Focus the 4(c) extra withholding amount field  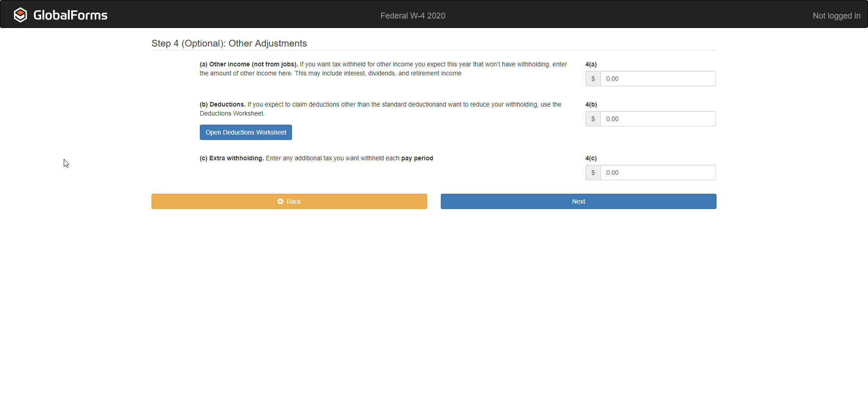coord(657,173)
